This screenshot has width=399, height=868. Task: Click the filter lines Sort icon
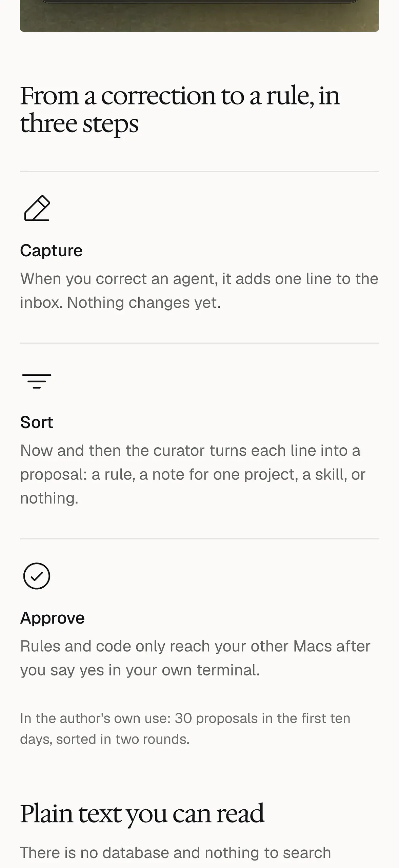point(37,381)
